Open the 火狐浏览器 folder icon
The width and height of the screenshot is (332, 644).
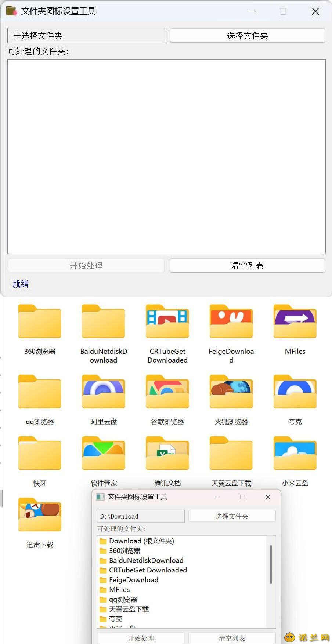coord(231,392)
